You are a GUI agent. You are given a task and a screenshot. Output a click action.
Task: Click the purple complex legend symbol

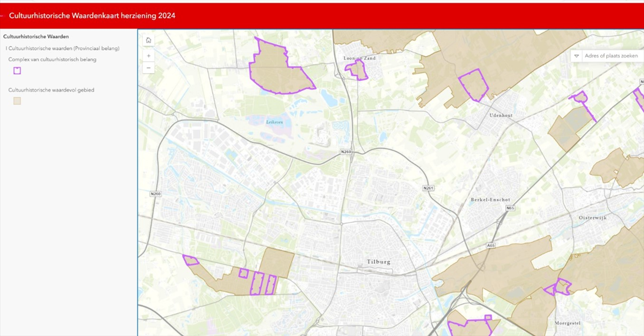[x=17, y=70]
